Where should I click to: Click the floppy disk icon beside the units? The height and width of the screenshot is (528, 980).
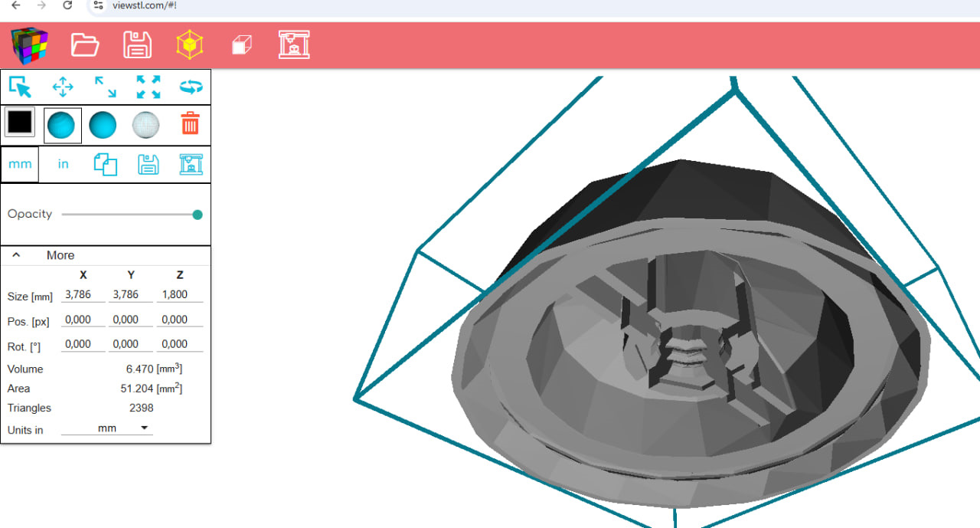click(x=148, y=164)
